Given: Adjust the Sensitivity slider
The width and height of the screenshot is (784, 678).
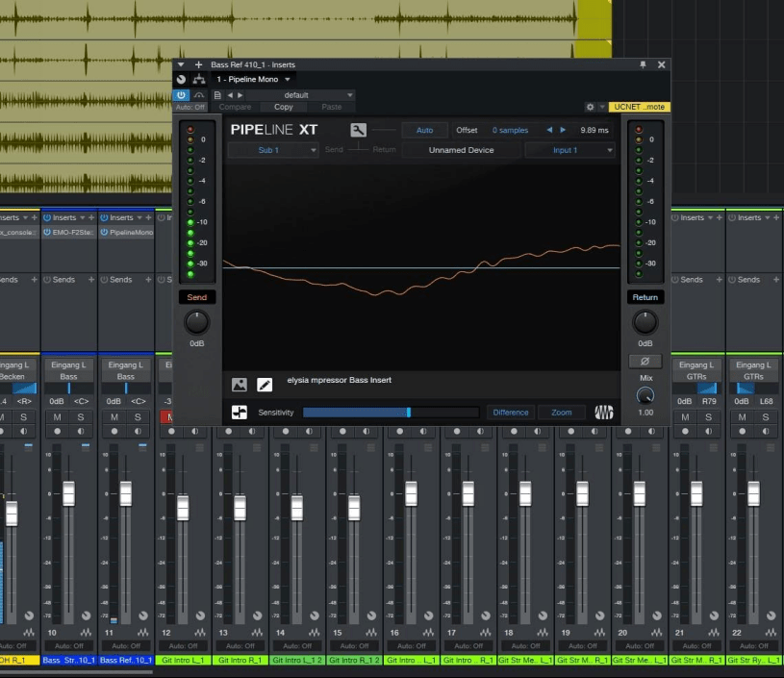Looking at the screenshot, I should (x=391, y=413).
